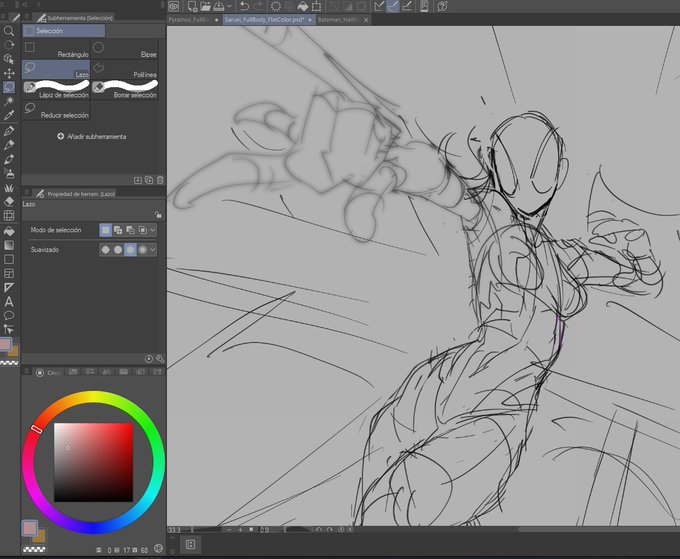The image size is (680, 559).
Task: Click the Undo arrow icon
Action: (244, 6)
